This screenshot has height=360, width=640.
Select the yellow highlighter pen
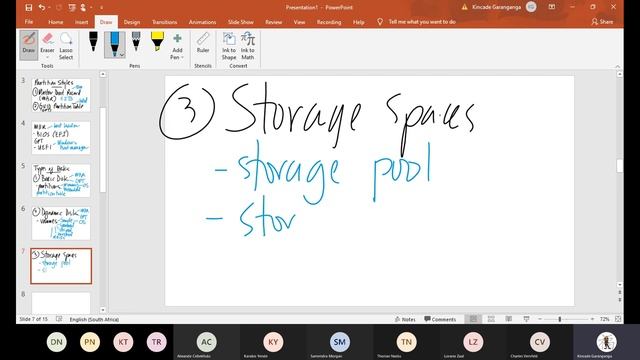(157, 41)
